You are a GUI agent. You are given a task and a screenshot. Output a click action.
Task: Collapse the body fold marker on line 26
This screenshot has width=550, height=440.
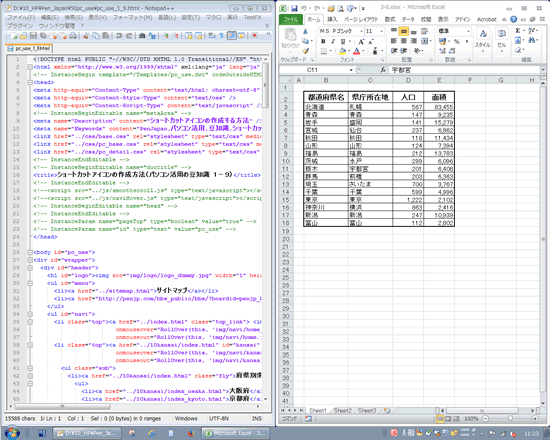[30, 252]
